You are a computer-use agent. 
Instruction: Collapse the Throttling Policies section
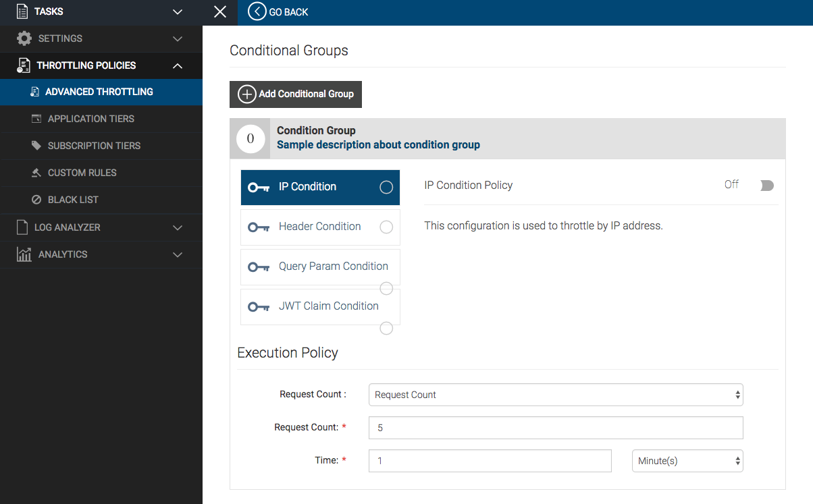point(177,65)
